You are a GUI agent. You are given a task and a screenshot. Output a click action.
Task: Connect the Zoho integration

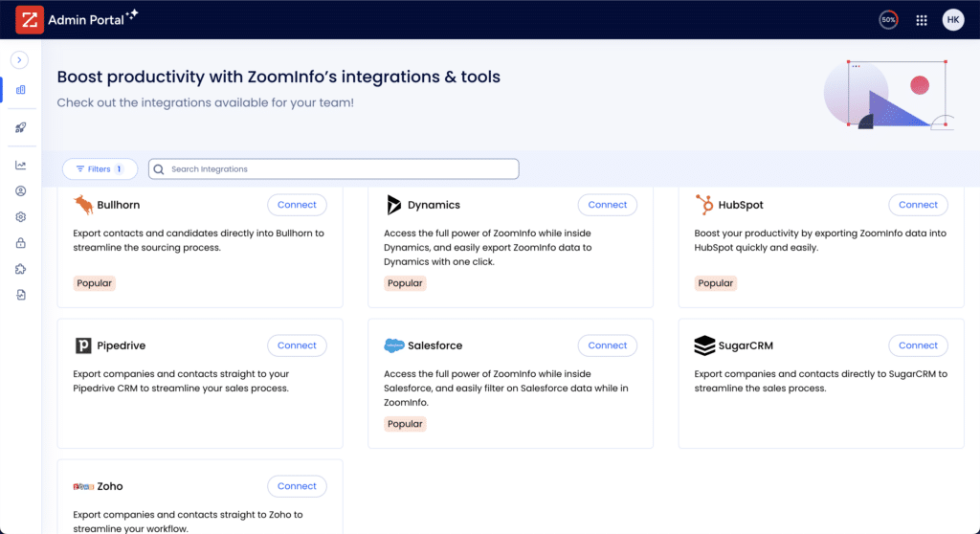[x=297, y=486]
